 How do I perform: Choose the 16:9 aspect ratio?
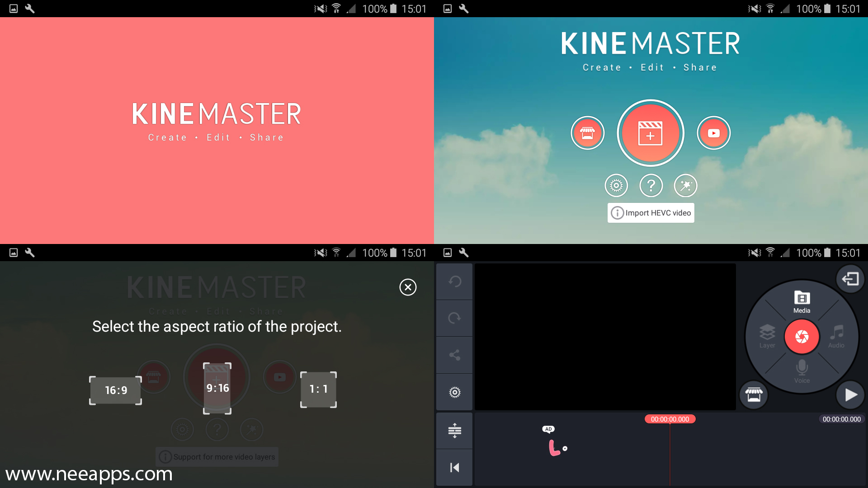coord(116,390)
